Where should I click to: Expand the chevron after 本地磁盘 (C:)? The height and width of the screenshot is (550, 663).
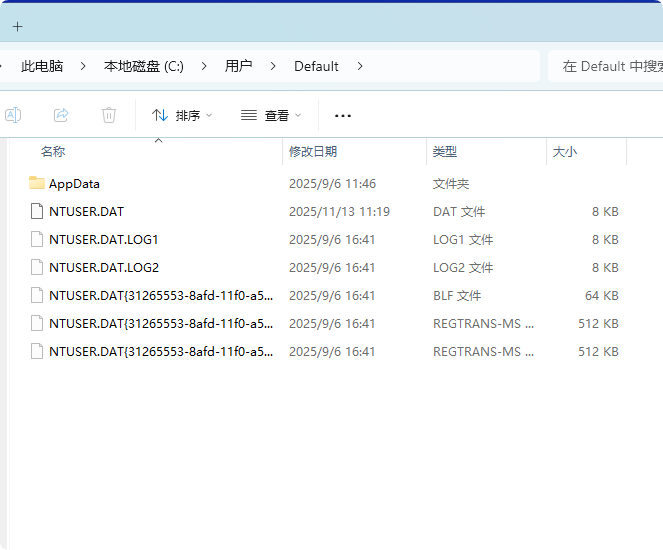pyautogui.click(x=204, y=66)
